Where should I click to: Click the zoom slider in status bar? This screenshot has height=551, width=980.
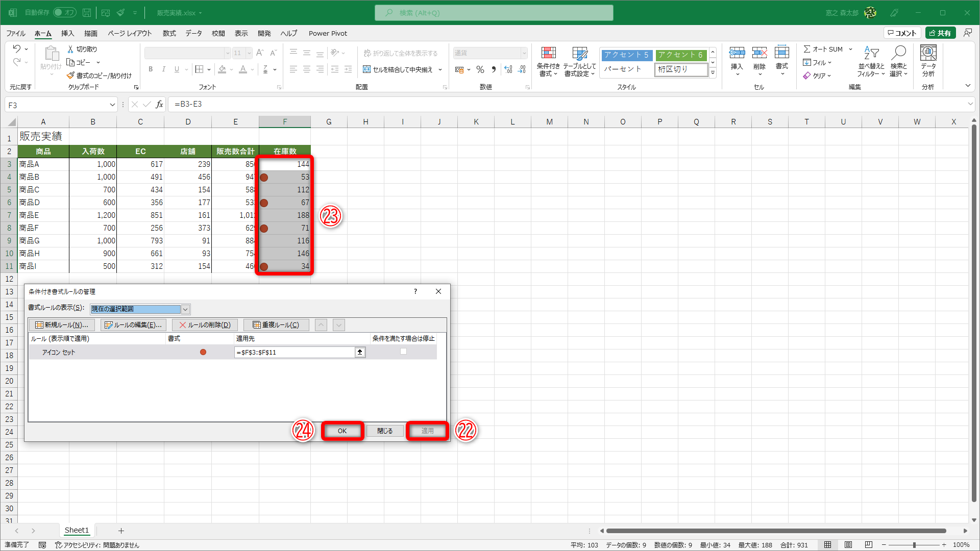(x=914, y=545)
